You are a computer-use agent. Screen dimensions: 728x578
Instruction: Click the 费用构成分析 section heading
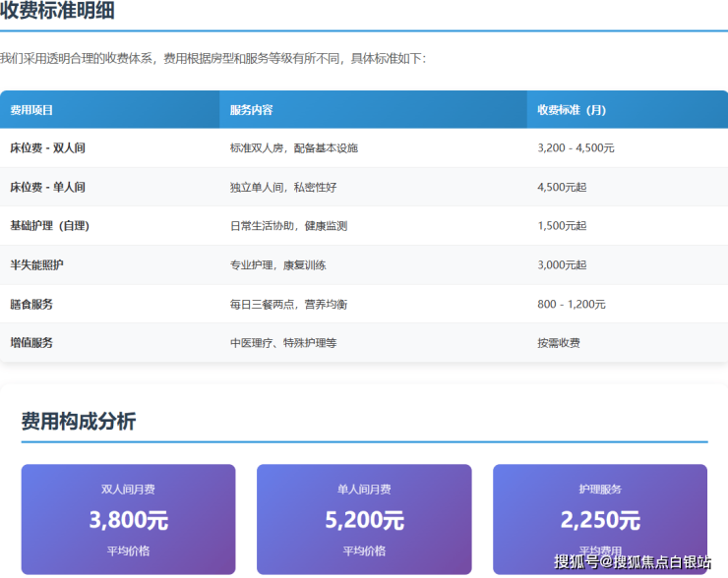79,422
